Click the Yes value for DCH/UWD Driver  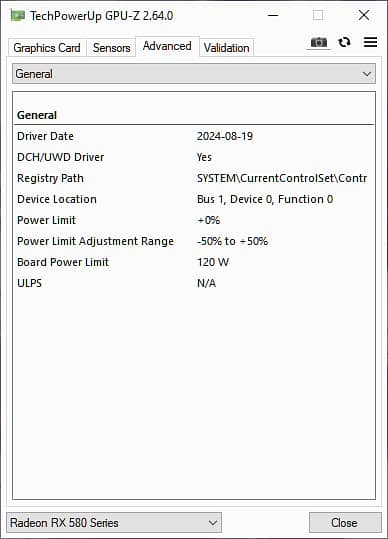204,157
